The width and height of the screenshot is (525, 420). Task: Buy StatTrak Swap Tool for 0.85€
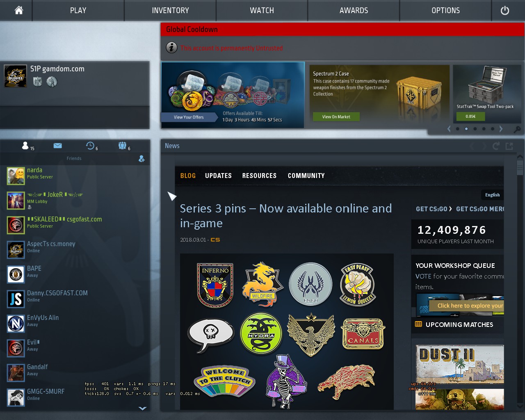click(x=470, y=116)
